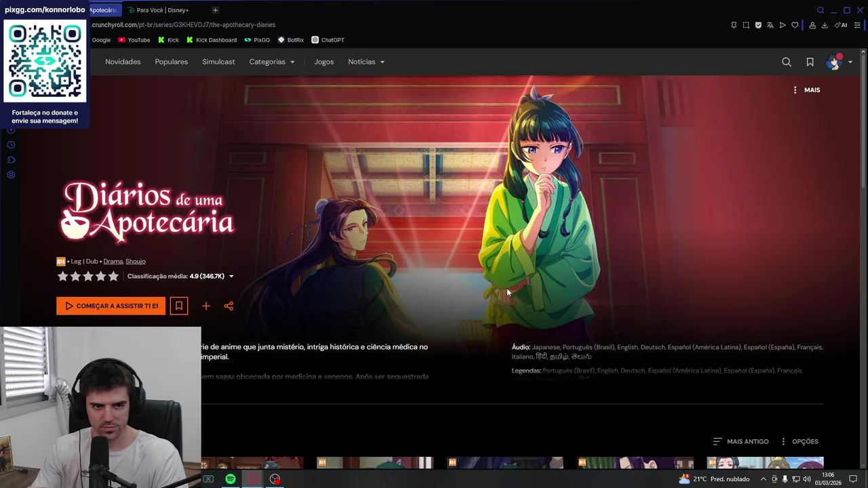Click the browser pin icon in toolbar
The image size is (868, 488).
[x=734, y=25]
